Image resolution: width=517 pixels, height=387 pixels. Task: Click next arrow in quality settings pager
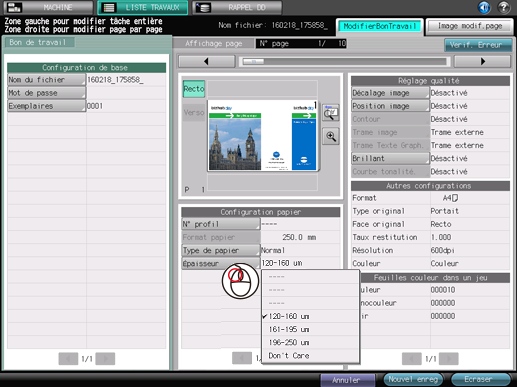(449, 359)
